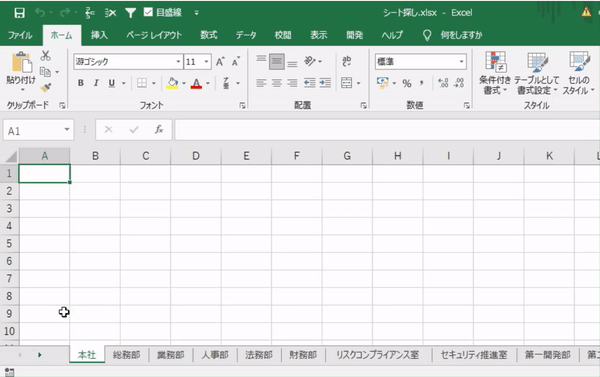
Task: Click the align right icon
Action: coord(292,83)
